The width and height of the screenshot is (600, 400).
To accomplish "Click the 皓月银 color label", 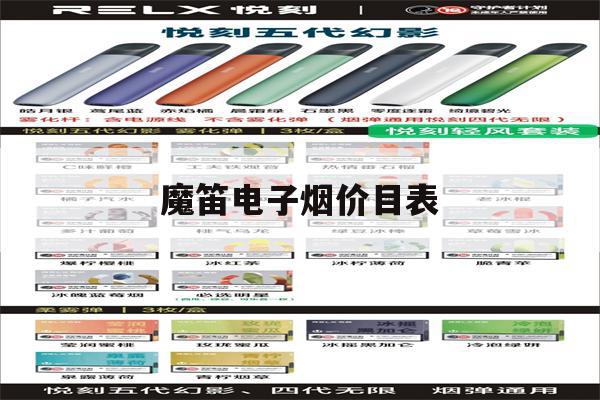I will [46, 111].
